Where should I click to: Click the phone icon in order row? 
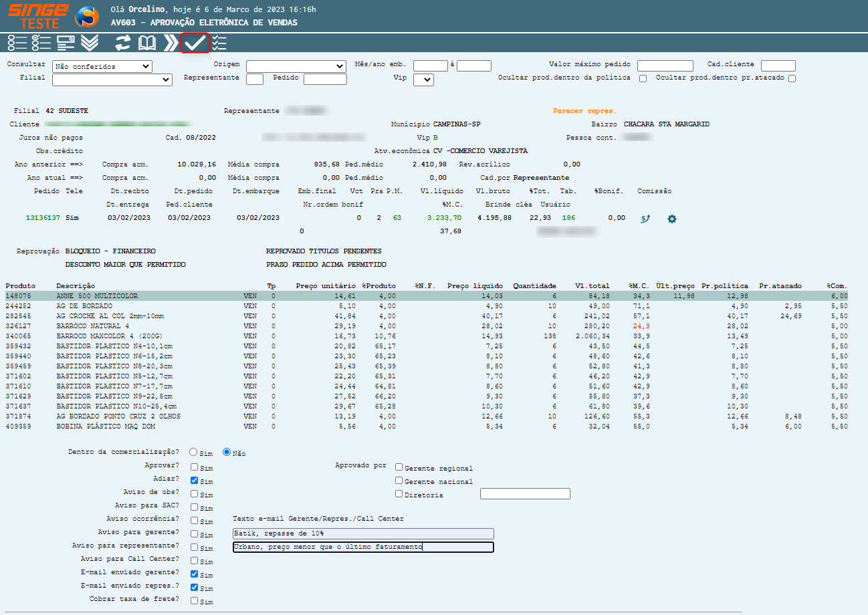pos(645,219)
